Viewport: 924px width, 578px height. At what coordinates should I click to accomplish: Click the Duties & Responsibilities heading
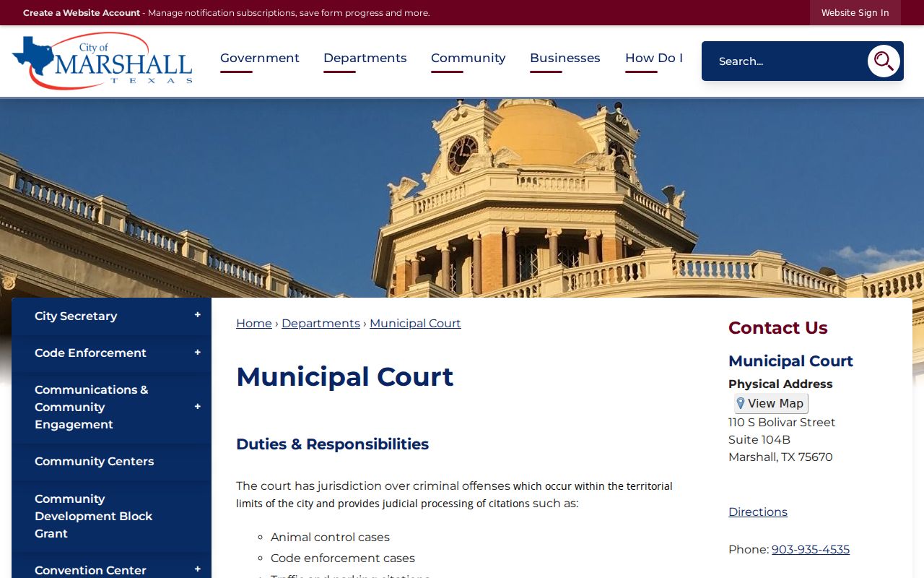click(333, 444)
